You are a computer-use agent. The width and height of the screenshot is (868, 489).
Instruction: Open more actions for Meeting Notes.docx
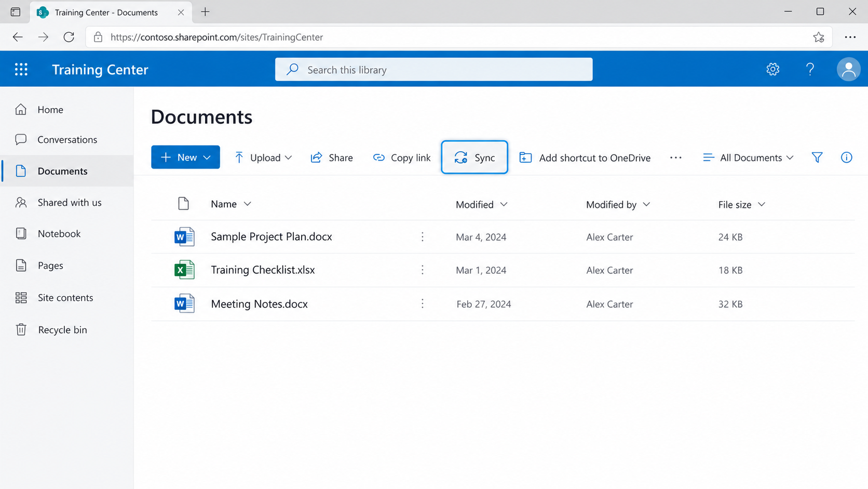(423, 303)
